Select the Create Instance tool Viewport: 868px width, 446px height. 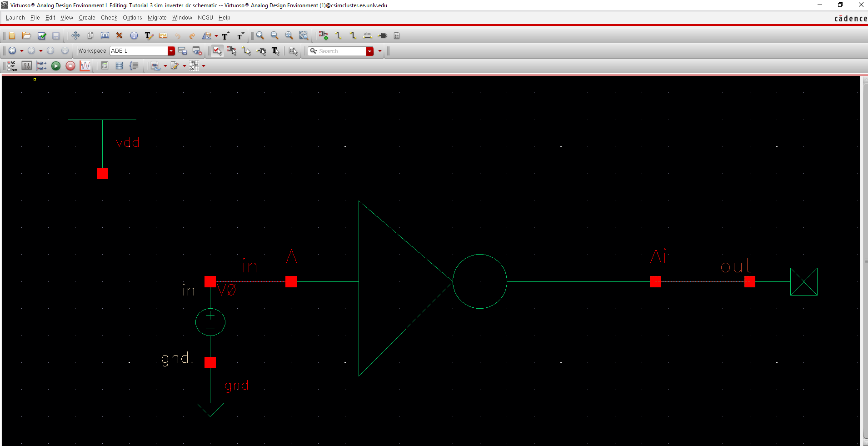tap(323, 35)
